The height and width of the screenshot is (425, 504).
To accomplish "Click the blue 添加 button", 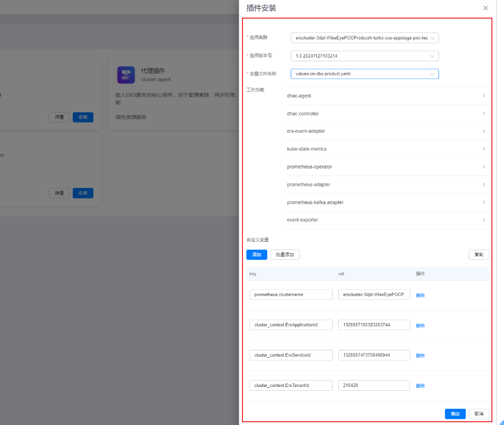I will [x=256, y=255].
